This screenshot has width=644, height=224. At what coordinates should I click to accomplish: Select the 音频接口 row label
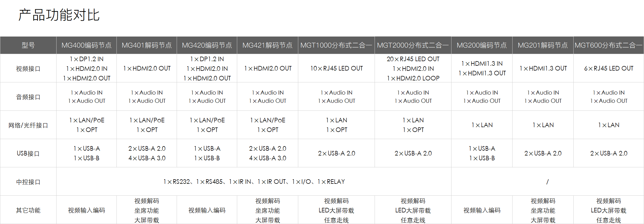tap(28, 97)
